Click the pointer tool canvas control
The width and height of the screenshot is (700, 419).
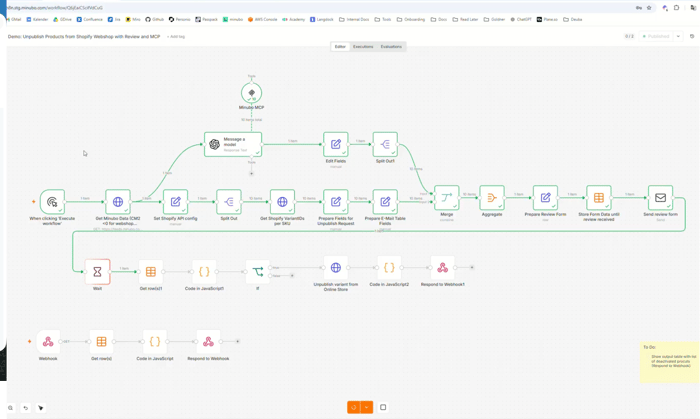(x=41, y=408)
